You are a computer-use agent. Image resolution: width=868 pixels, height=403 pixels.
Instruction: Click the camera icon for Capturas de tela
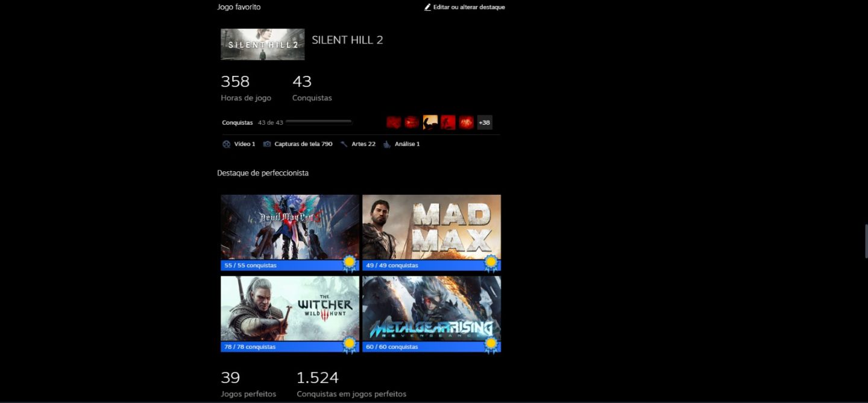click(x=267, y=144)
